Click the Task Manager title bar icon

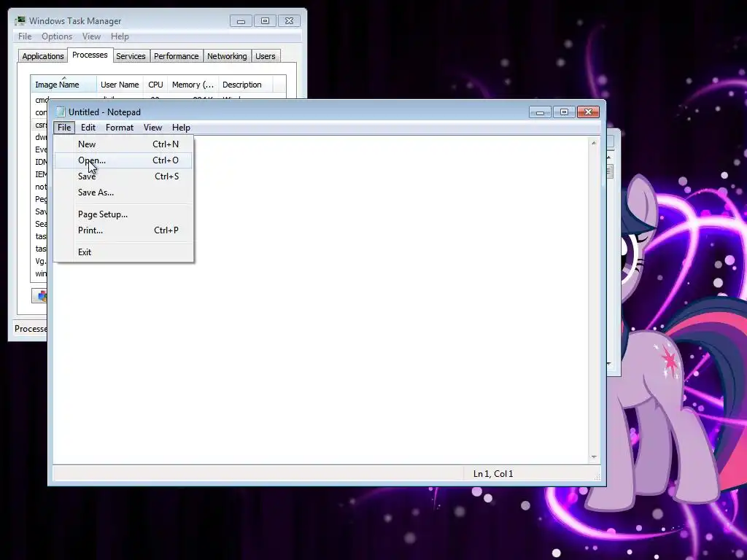click(x=20, y=21)
